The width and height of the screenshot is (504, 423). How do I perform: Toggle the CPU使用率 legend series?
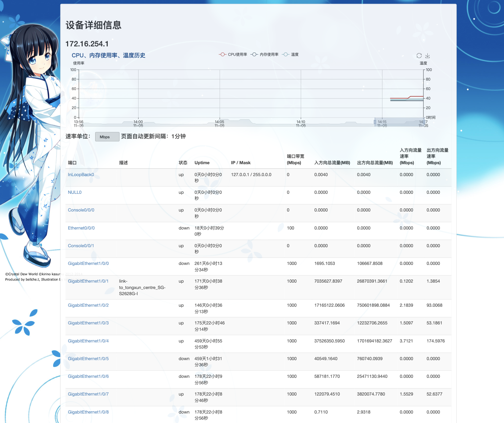[x=233, y=54]
